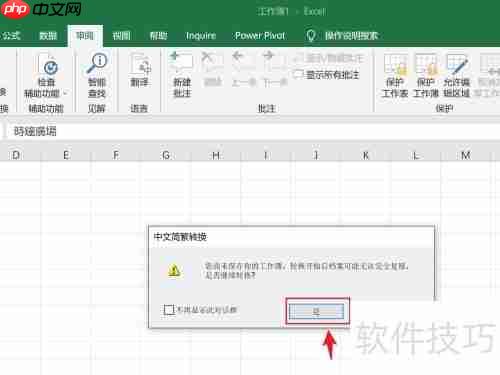Expand the Check Accessibility dropdown arrow

[x=65, y=94]
